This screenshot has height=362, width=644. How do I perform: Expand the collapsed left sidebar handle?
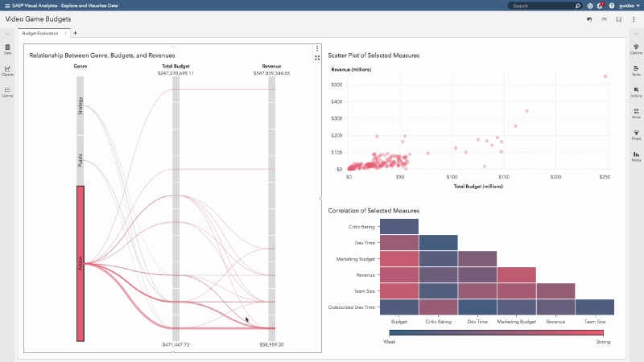[7, 33]
